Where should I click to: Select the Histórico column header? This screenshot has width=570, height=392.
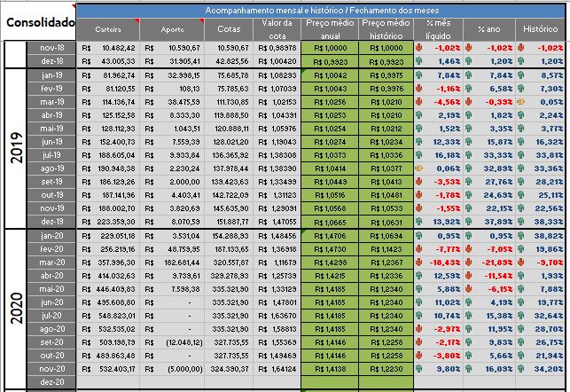tap(540, 29)
